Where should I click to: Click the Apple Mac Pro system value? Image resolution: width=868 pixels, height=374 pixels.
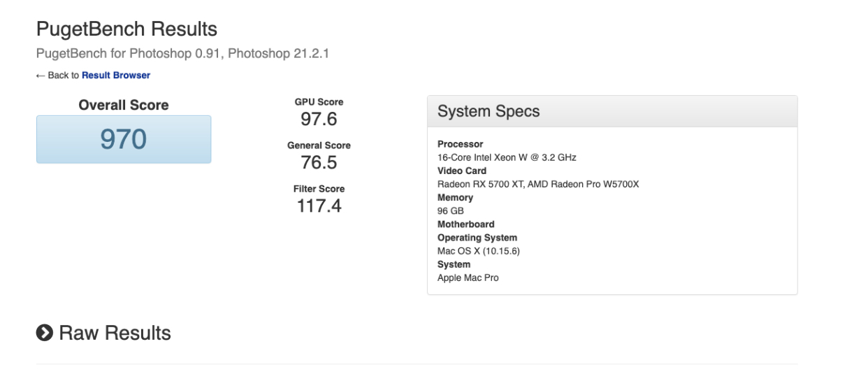coord(468,278)
